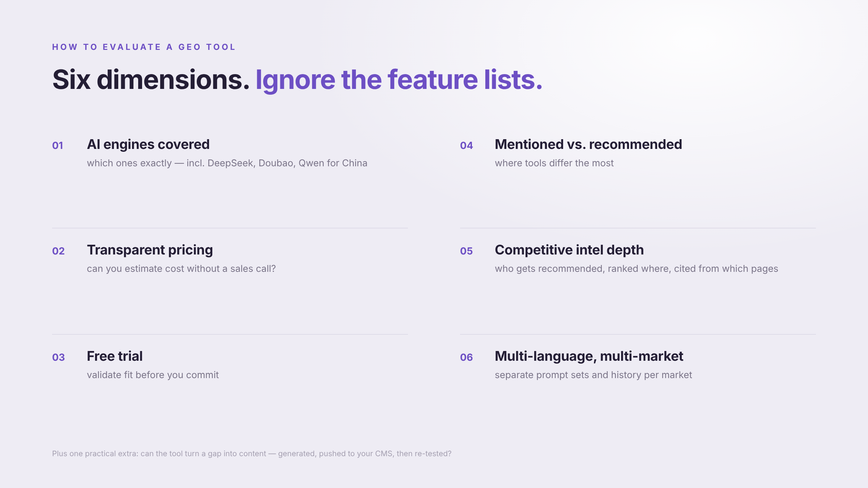Click 'where tools differ the most' subtitle
Image resolution: width=868 pixels, height=488 pixels.
point(554,163)
